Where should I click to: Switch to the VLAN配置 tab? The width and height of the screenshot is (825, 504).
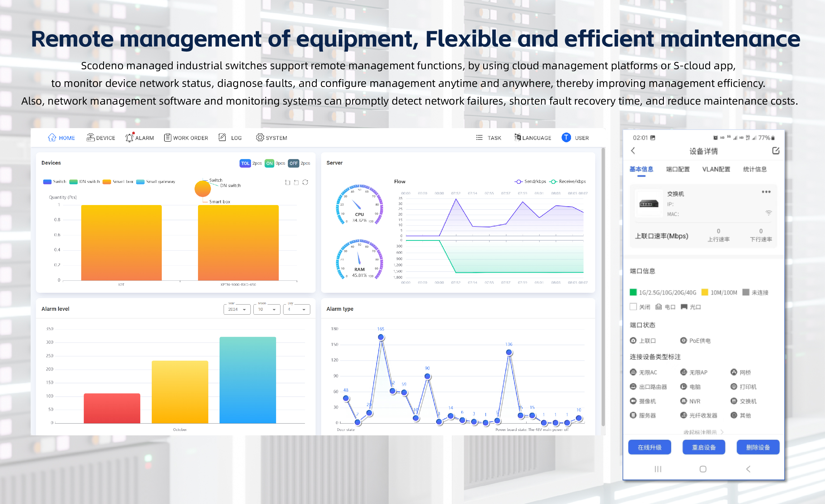(716, 169)
